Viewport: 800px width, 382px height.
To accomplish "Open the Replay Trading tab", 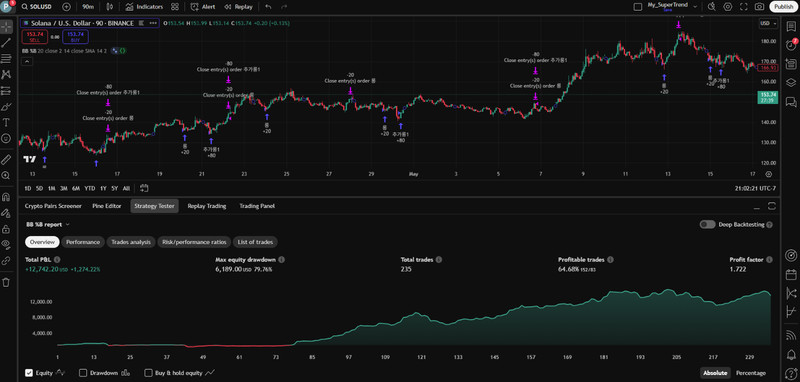I will (207, 206).
